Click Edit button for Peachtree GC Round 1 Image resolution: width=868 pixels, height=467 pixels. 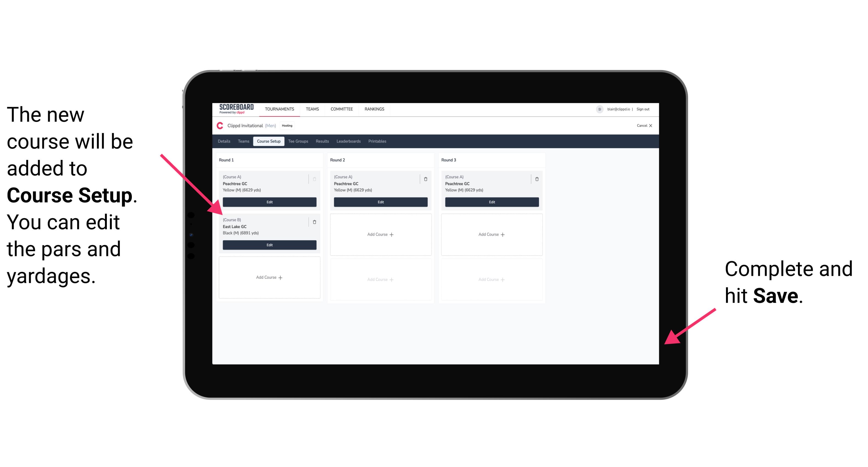tap(268, 202)
